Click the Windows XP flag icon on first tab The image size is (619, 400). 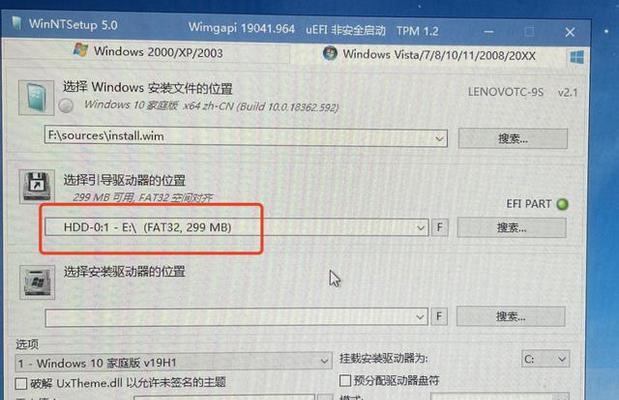click(81, 50)
